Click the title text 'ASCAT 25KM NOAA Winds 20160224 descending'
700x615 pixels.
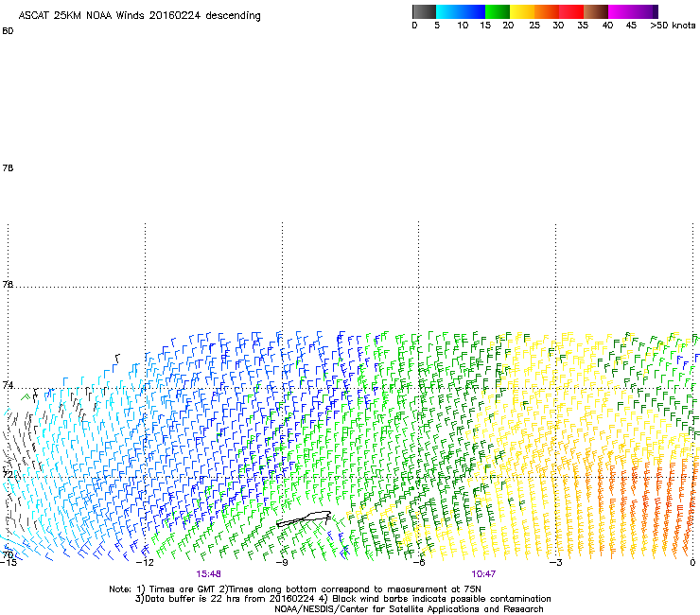pyautogui.click(x=139, y=16)
